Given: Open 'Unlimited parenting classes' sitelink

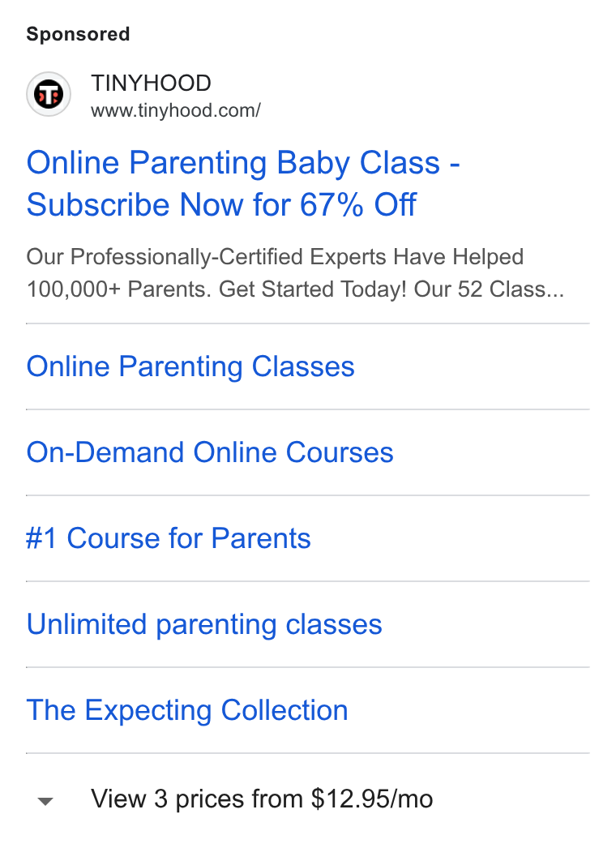Looking at the screenshot, I should coord(204,624).
